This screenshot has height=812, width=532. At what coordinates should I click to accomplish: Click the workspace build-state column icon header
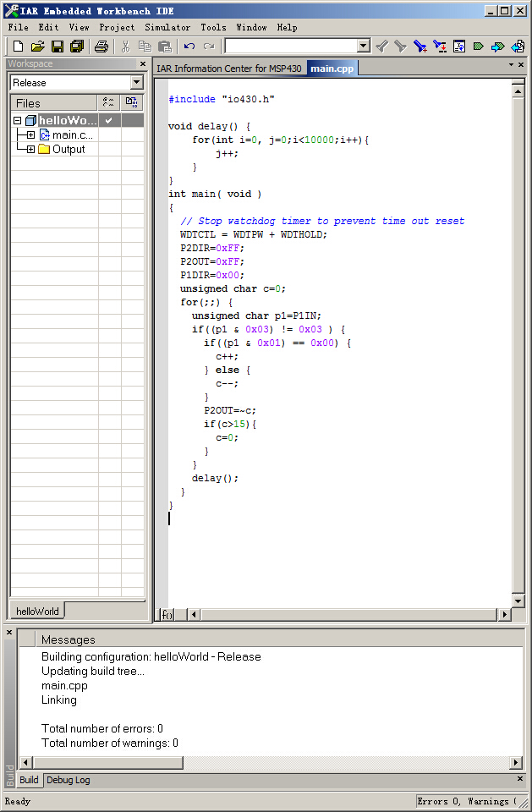(x=132, y=102)
